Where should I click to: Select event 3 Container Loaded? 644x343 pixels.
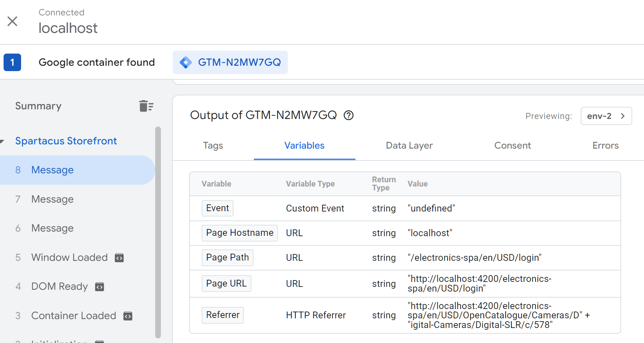(x=77, y=316)
